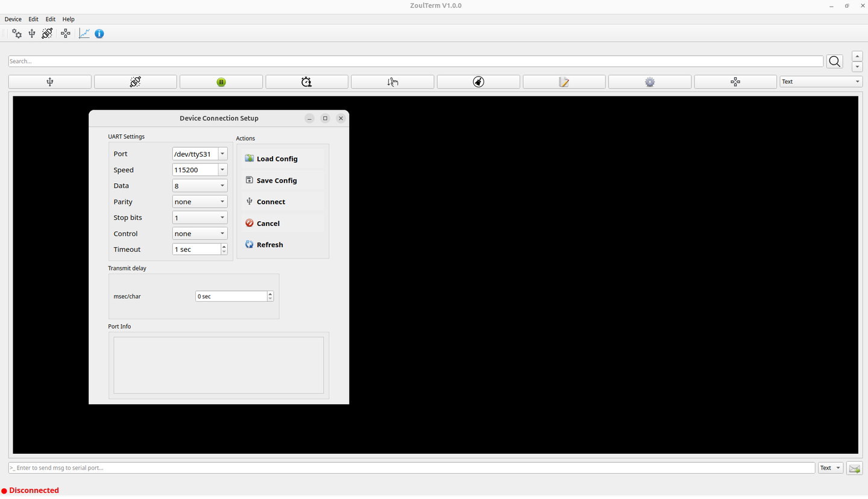Click the green pause button in the button row
The width and height of the screenshot is (868, 499).
pos(221,82)
